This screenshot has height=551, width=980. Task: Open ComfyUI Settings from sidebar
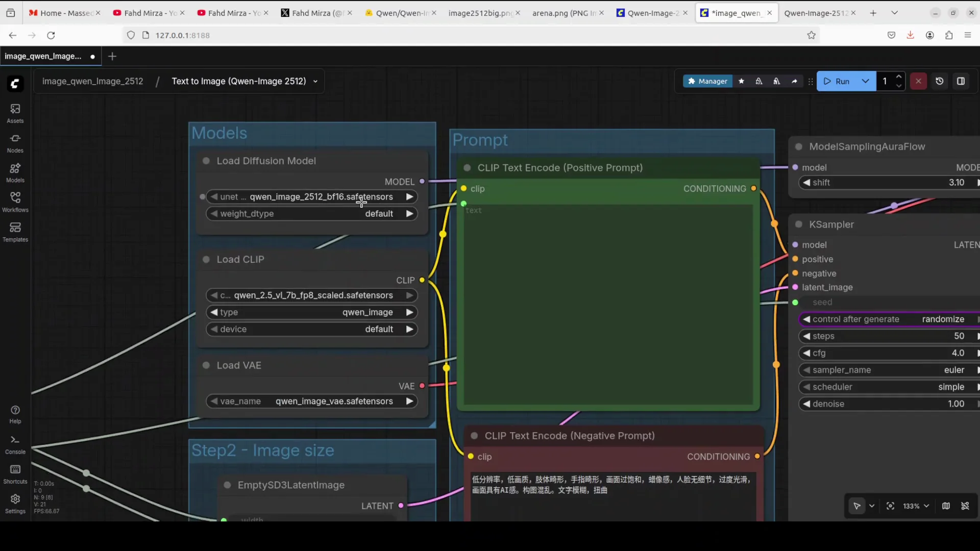click(x=15, y=503)
